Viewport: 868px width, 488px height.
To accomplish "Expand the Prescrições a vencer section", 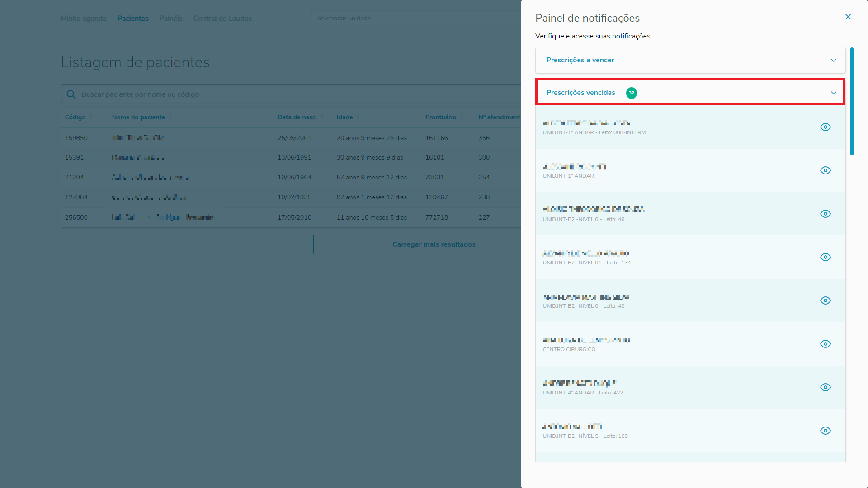I will [x=833, y=61].
